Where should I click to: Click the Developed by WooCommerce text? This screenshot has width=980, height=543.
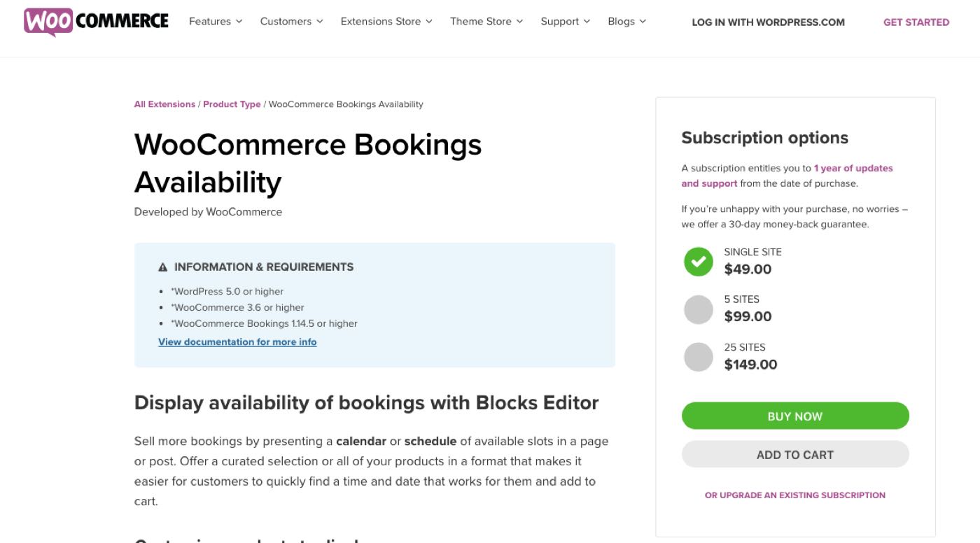(208, 212)
